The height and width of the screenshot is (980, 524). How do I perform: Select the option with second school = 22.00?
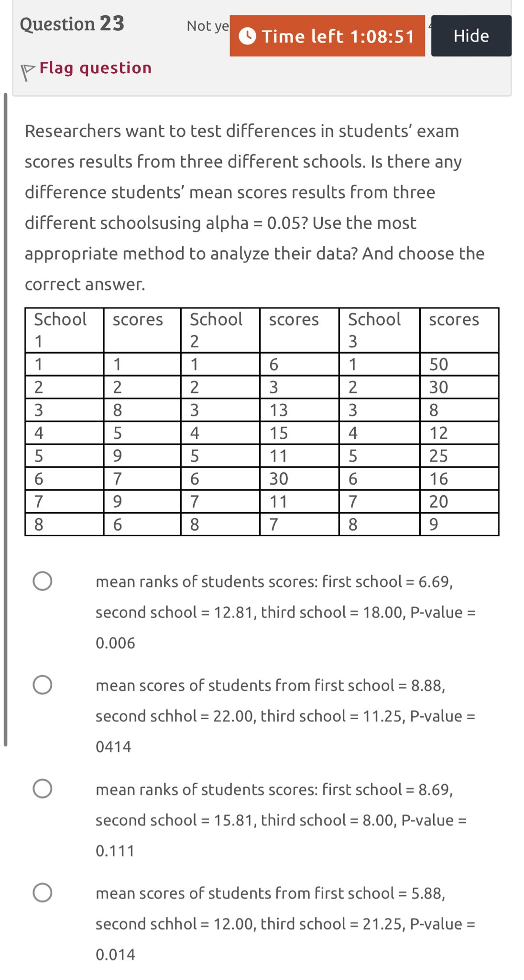click(43, 684)
